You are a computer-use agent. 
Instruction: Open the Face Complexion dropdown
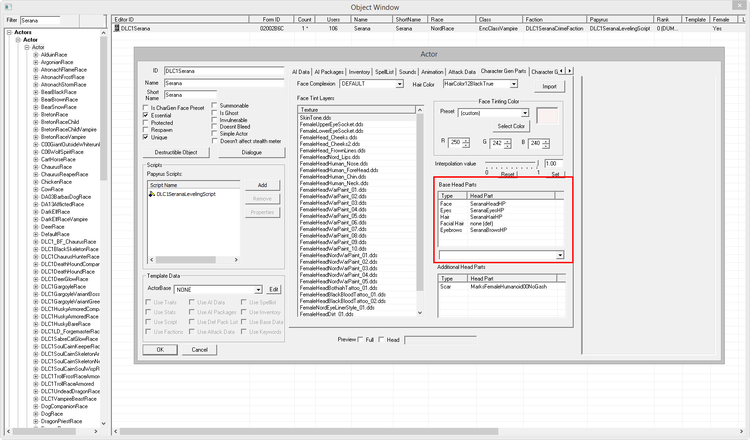pos(399,84)
